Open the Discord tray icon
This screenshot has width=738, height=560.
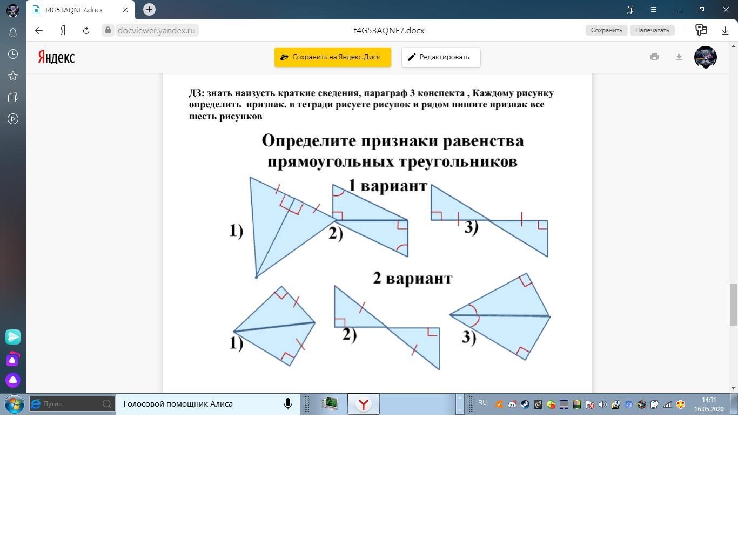[512, 404]
